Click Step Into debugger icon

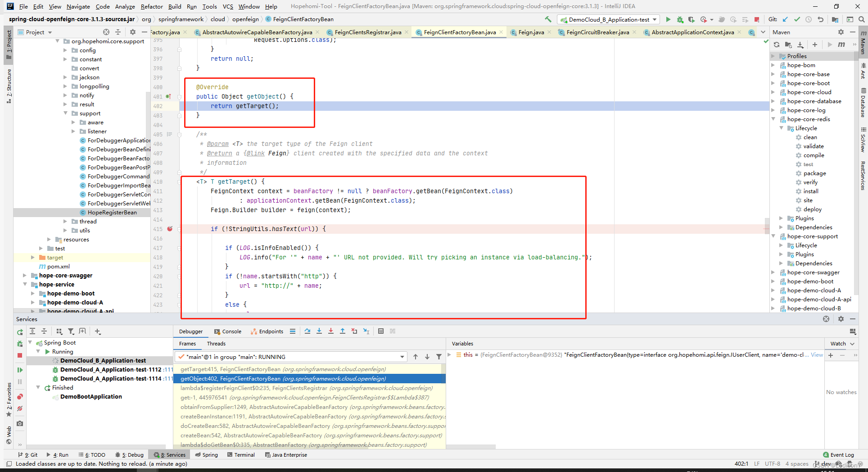click(x=319, y=331)
